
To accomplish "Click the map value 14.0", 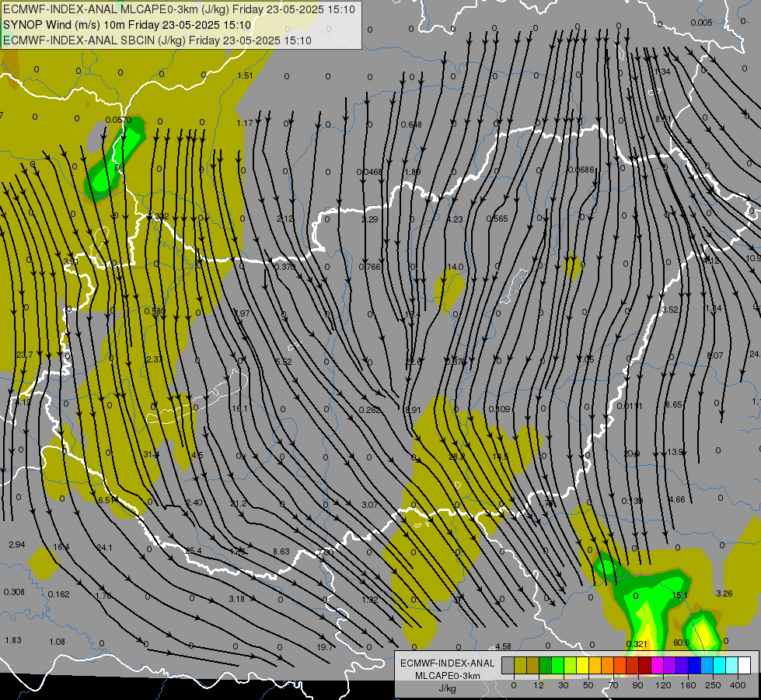I will pyautogui.click(x=455, y=267).
